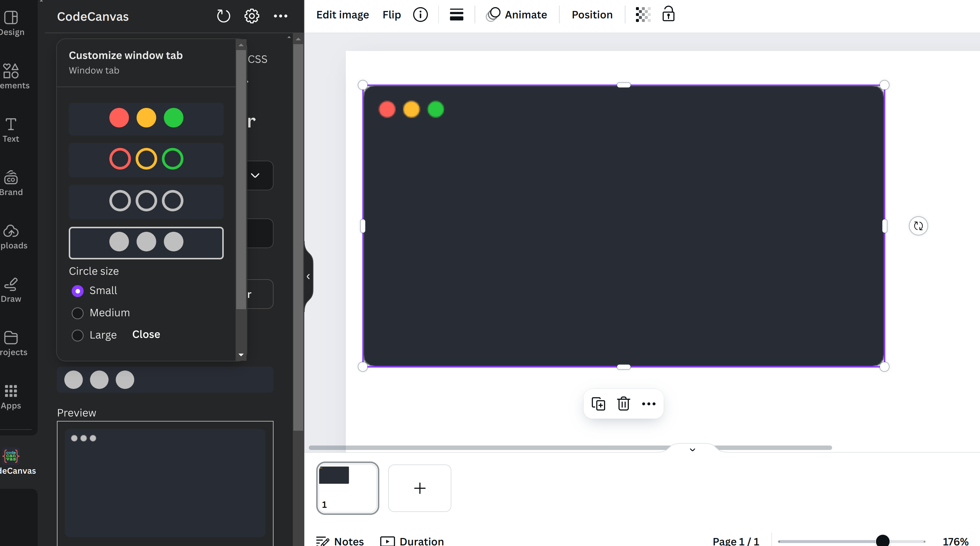Viewport: 980px width, 546px height.
Task: Select Large circle size
Action: (78, 335)
